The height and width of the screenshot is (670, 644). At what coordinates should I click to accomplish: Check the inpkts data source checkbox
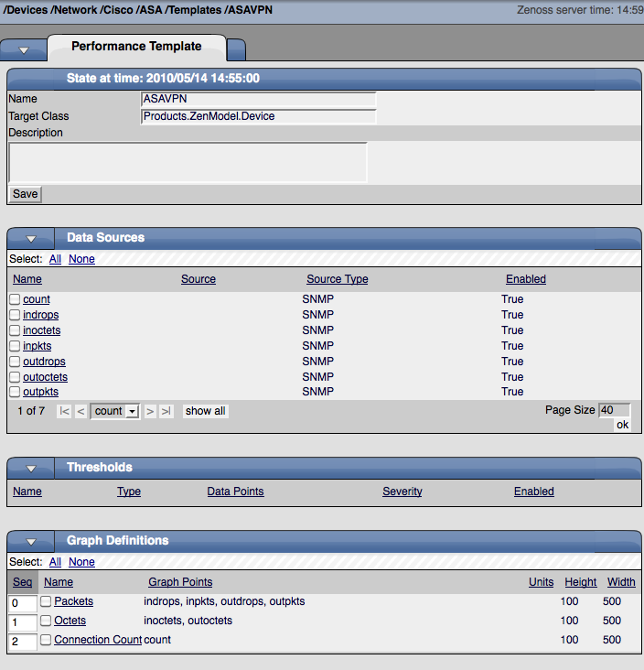(x=15, y=346)
